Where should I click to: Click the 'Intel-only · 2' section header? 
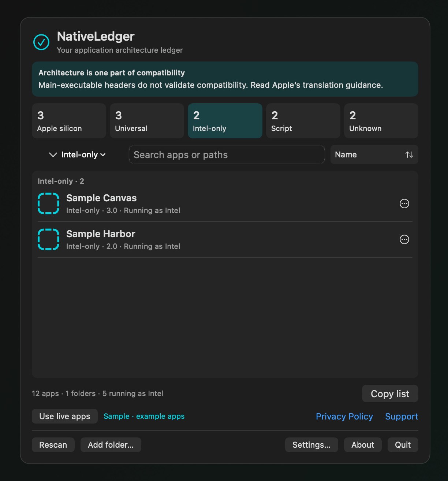pos(61,181)
